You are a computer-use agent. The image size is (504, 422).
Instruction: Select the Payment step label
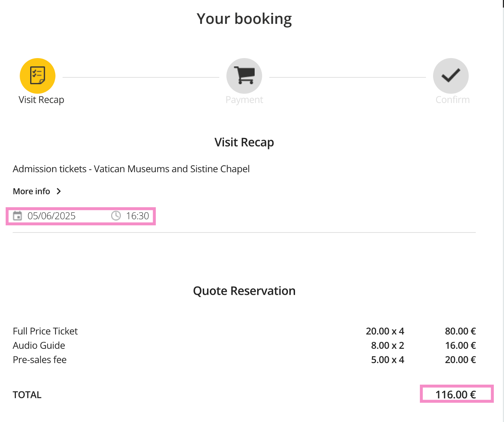coord(244,100)
